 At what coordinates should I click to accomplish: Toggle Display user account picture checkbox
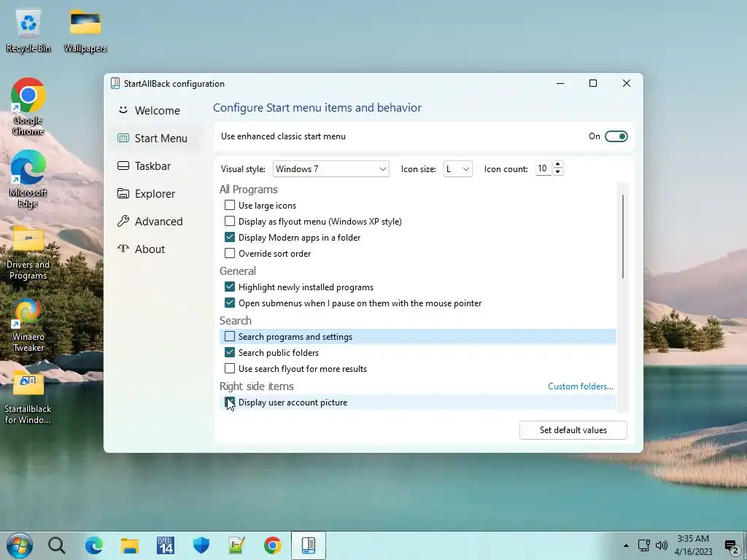pyautogui.click(x=230, y=402)
